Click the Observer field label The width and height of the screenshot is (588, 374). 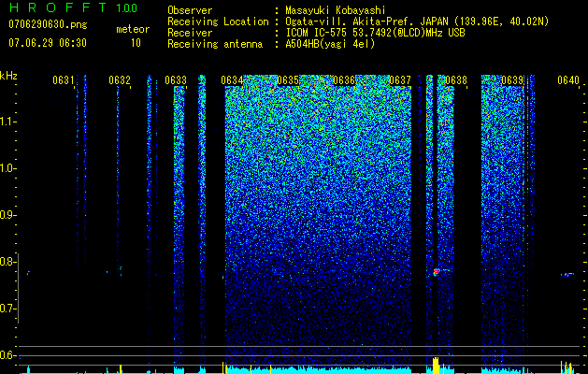[190, 10]
